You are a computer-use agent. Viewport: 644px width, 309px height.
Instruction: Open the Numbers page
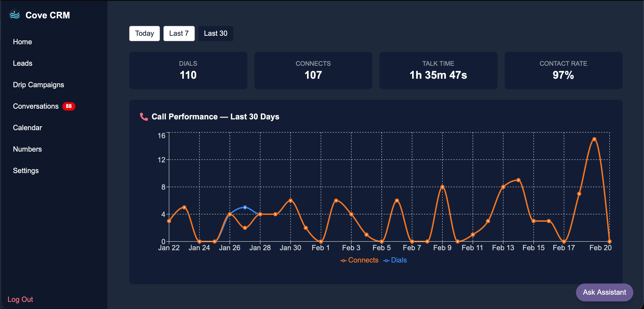pos(27,149)
